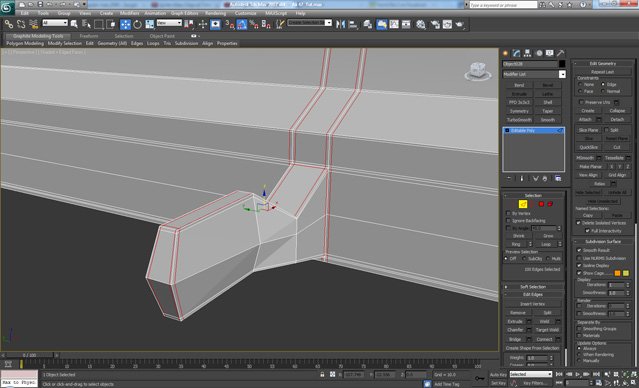Click the QuickSlice button
639x388 pixels.
588,147
